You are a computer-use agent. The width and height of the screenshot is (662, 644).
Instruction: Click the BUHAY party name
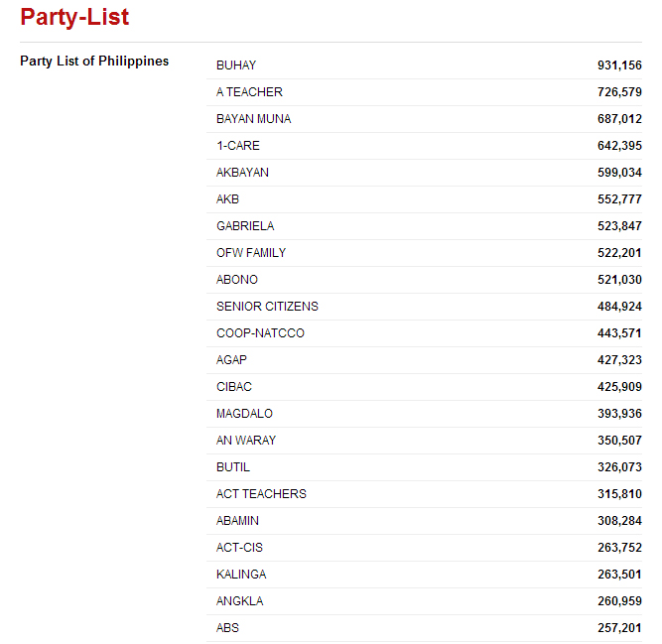coord(236,65)
